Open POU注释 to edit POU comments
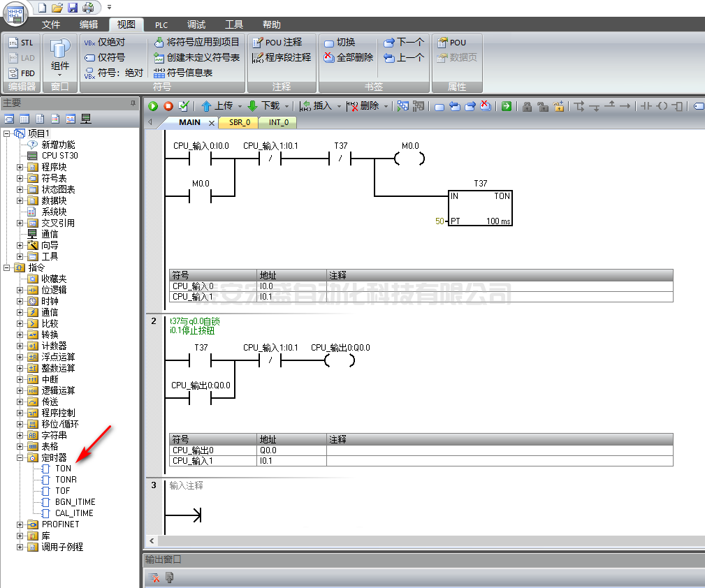Image resolution: width=705 pixels, height=588 pixels. pyautogui.click(x=282, y=42)
